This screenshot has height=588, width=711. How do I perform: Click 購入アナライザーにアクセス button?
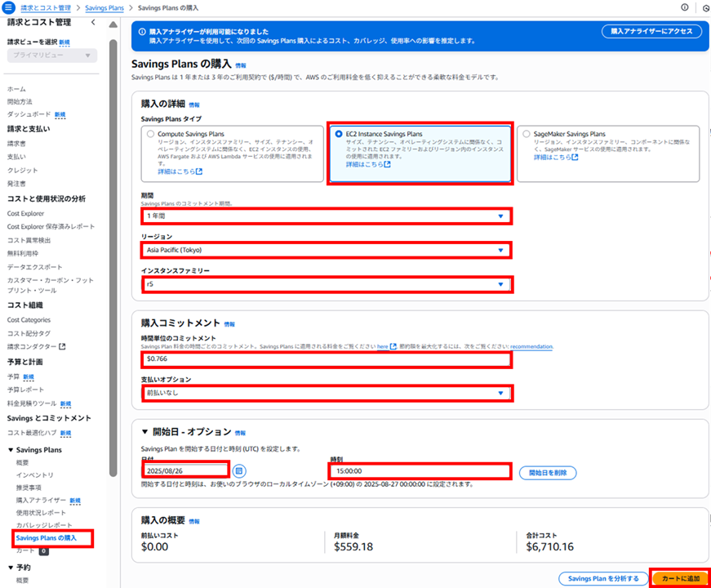tap(651, 31)
